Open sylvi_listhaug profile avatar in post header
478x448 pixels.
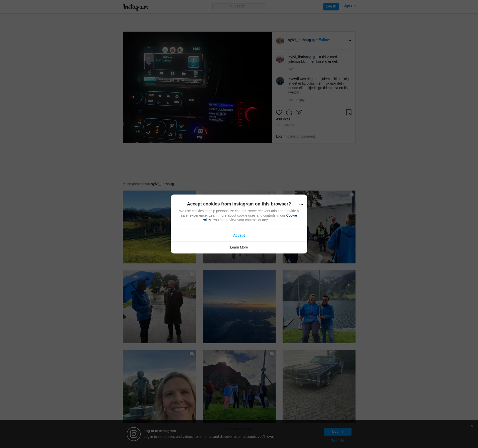click(x=280, y=40)
